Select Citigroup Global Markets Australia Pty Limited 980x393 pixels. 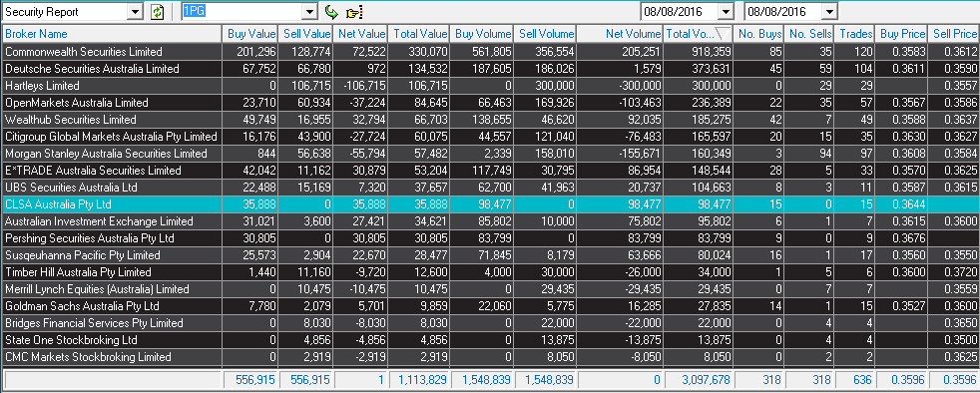tap(490, 137)
